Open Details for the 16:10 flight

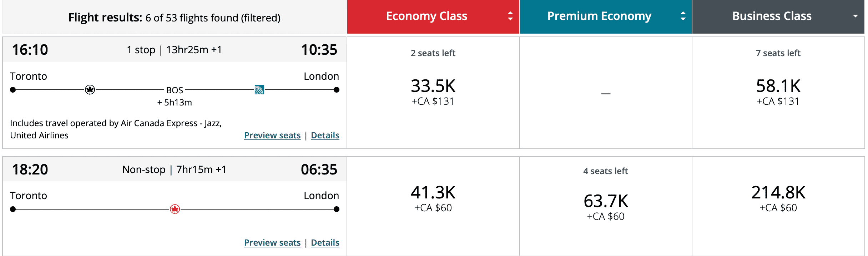coord(325,136)
